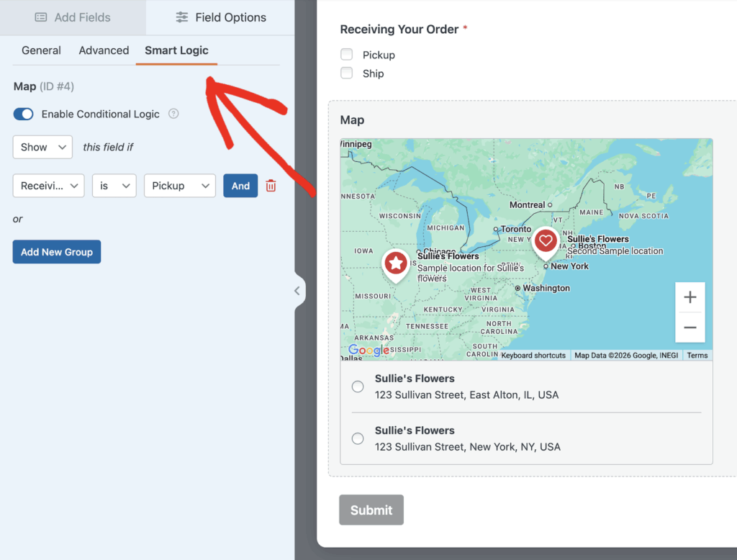Click the red trash delete rule icon
This screenshot has height=560, width=737.
pyautogui.click(x=271, y=186)
